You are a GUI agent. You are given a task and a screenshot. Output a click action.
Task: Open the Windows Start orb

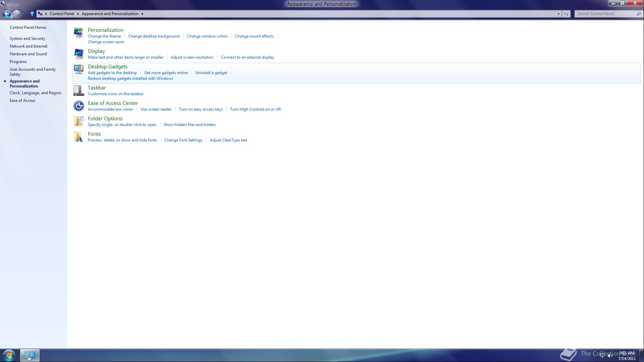point(9,355)
